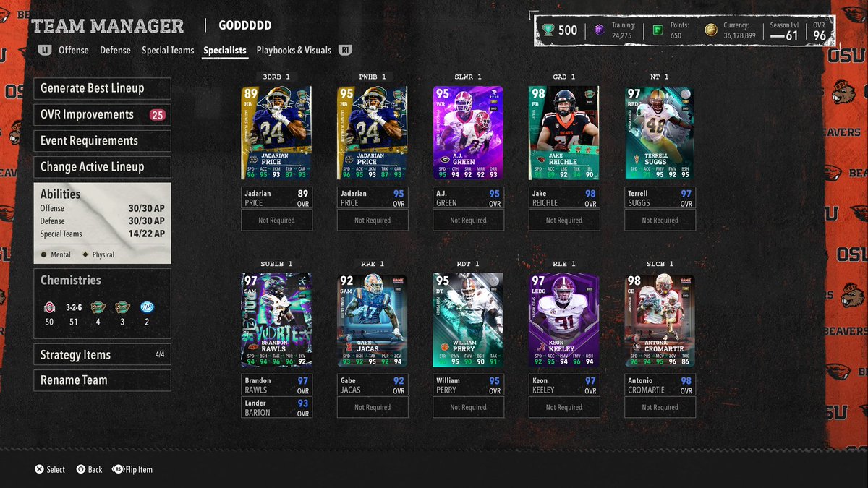Image resolution: width=868 pixels, height=488 pixels.
Task: Select the 3-2-6 chemistry
Action: click(73, 307)
